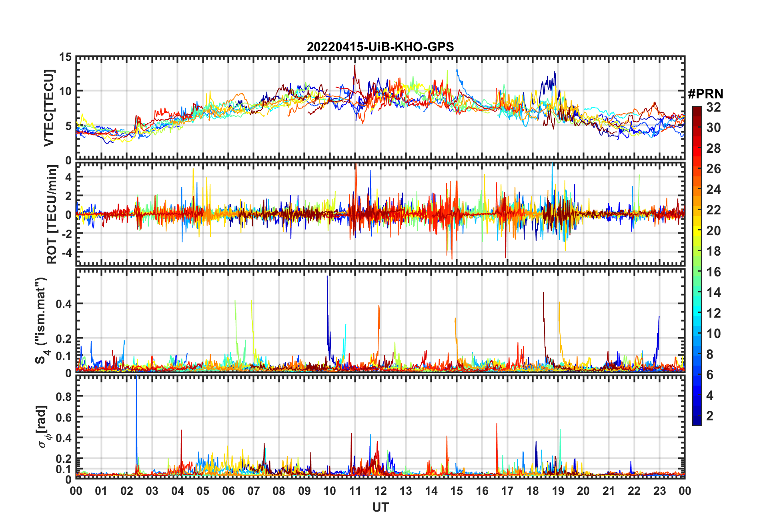This screenshot has width=761, height=532.
Task: Select UT axis tick label 13
Action: coord(406,491)
